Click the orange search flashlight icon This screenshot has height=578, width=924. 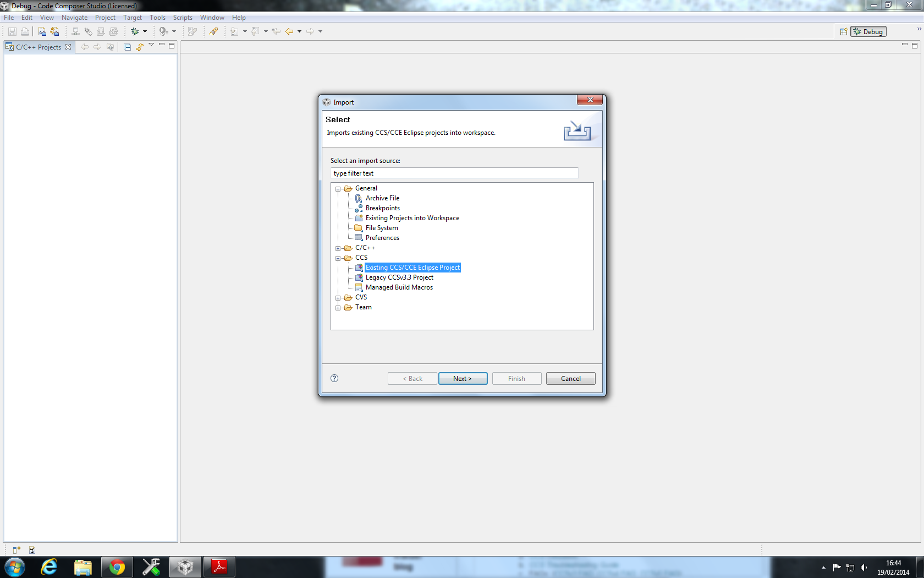pyautogui.click(x=213, y=31)
